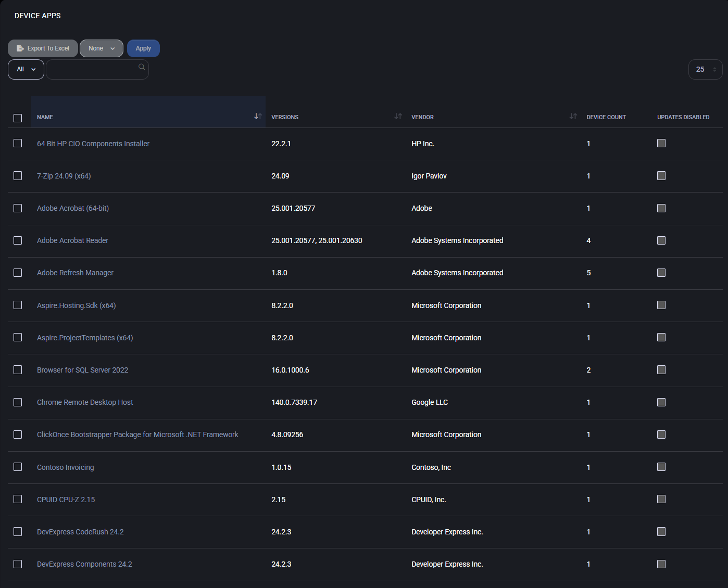This screenshot has width=728, height=588.
Task: Toggle Updates Disabled for CPUID CPU-Z 2.15
Action: 661,499
